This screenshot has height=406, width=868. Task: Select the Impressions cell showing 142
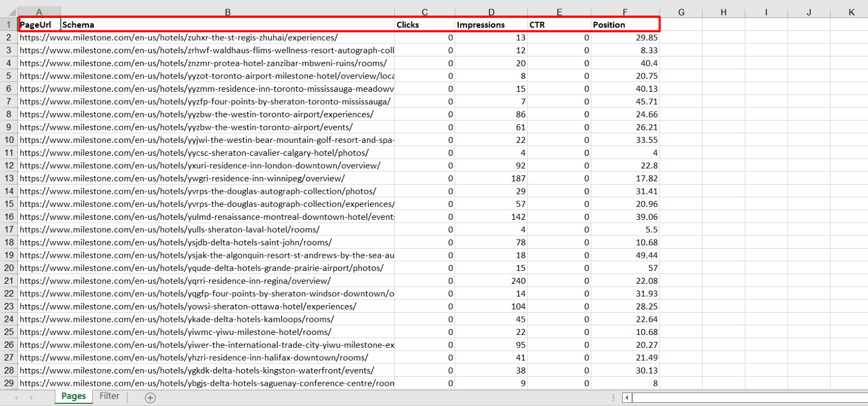(x=491, y=217)
